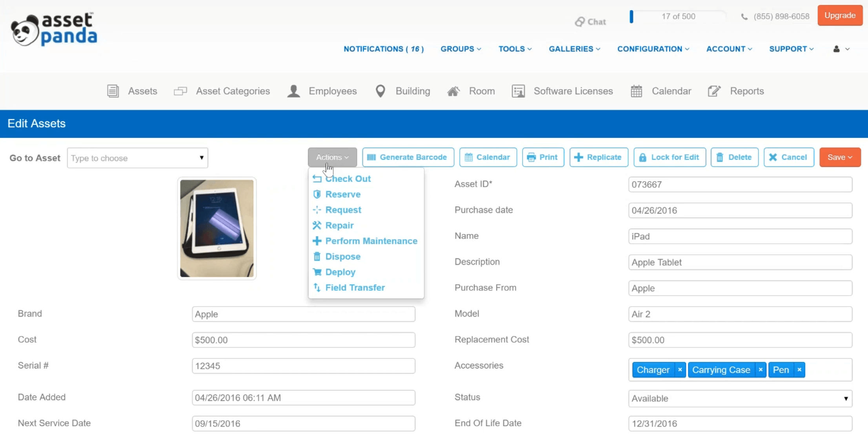Image resolution: width=868 pixels, height=434 pixels.
Task: Remove the Pen accessory tag
Action: tap(799, 370)
